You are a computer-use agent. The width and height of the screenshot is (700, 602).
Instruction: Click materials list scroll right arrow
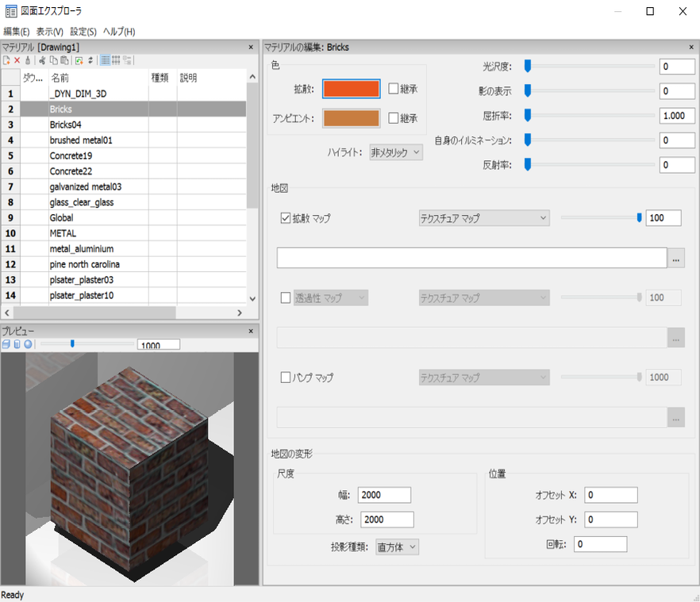tap(240, 313)
